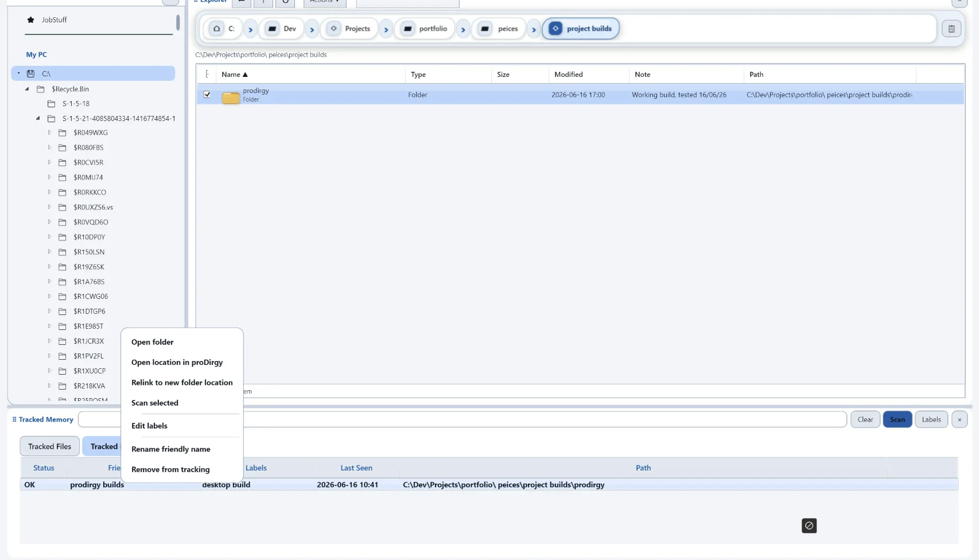Click the project builds breadcrumb icon
The image size is (979, 560).
pos(555,28)
